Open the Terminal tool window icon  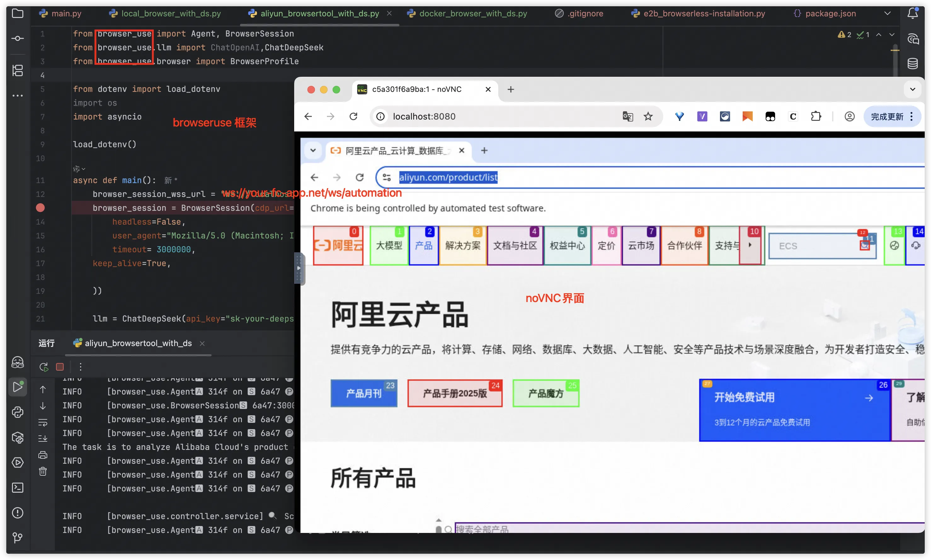point(17,488)
